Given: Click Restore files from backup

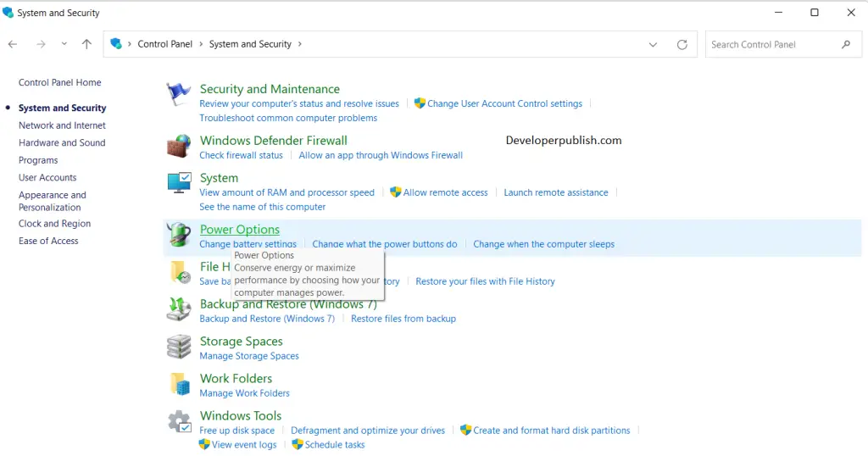Looking at the screenshot, I should (x=403, y=319).
